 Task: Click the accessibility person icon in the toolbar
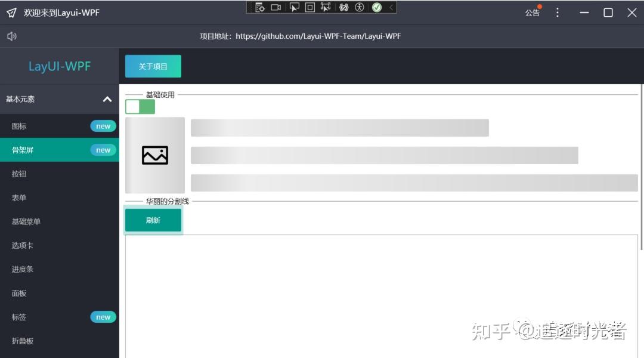pyautogui.click(x=359, y=8)
